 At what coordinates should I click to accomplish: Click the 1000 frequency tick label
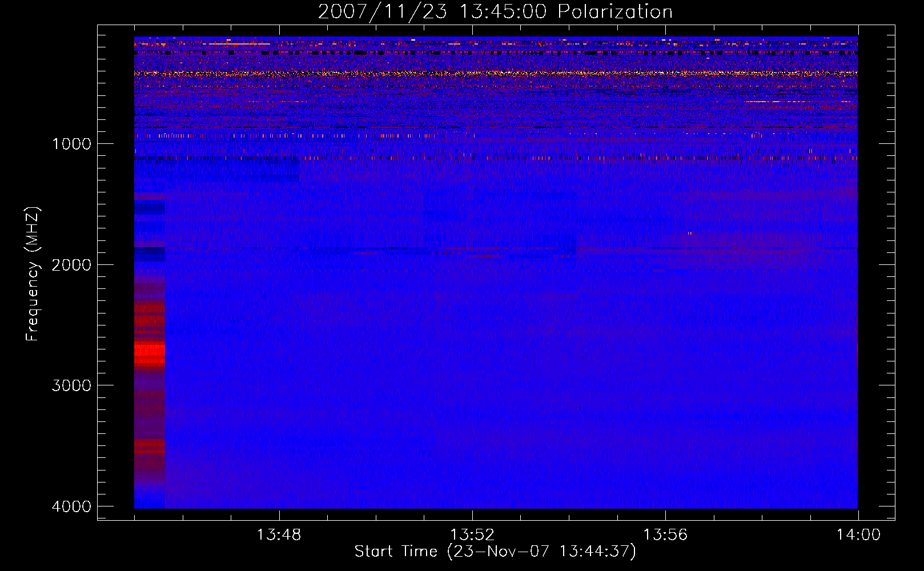pyautogui.click(x=71, y=143)
